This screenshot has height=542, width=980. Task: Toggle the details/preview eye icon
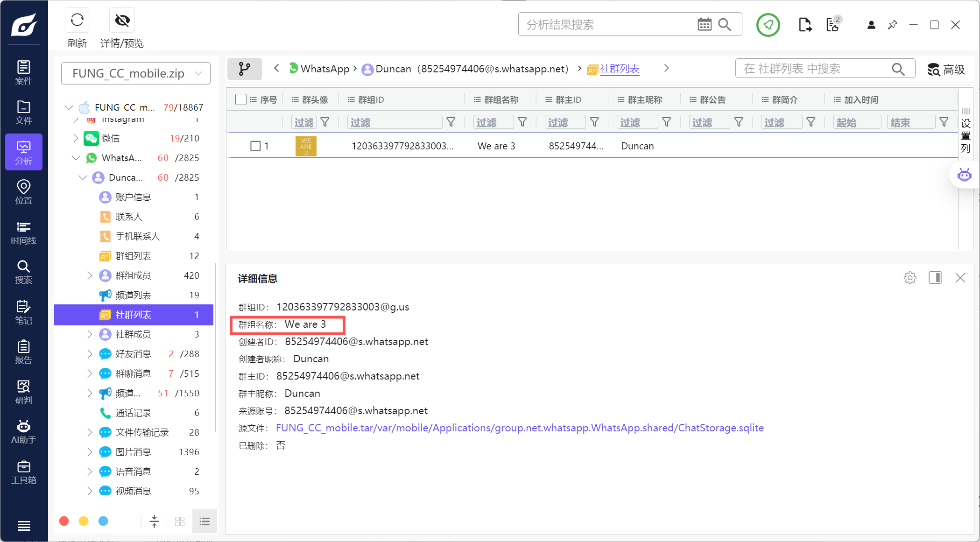tap(122, 21)
